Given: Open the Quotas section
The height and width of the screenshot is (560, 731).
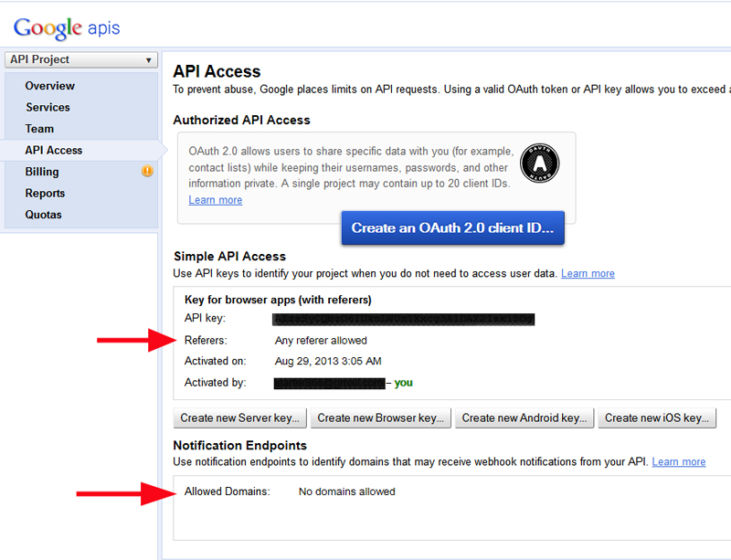Looking at the screenshot, I should pos(44,215).
